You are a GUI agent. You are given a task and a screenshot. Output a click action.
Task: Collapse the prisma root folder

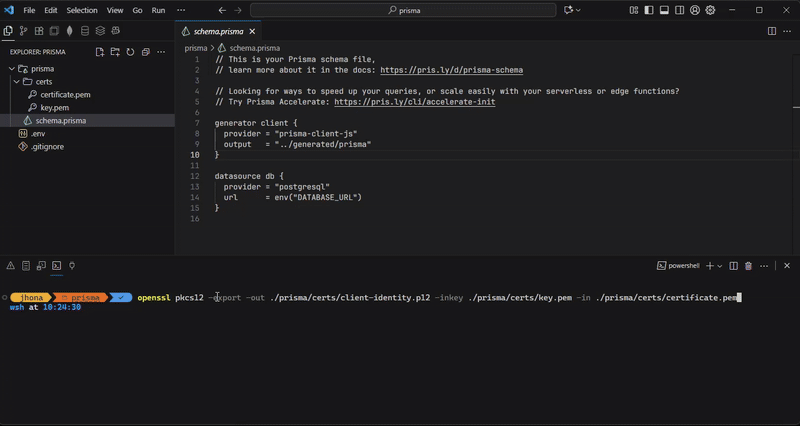[12, 69]
